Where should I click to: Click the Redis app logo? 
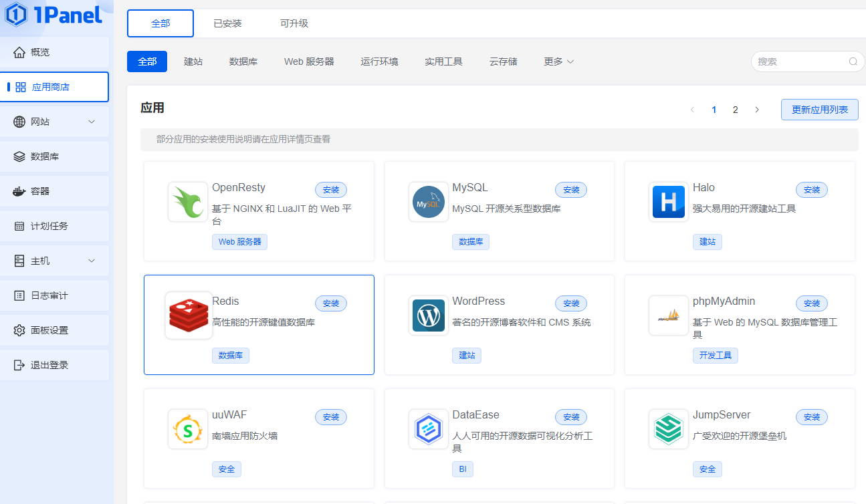click(188, 316)
